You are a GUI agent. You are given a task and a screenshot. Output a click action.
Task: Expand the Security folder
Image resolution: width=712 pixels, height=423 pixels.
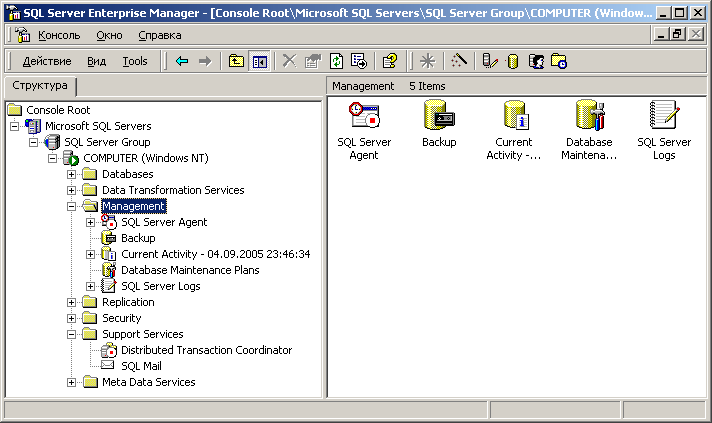pos(71,318)
